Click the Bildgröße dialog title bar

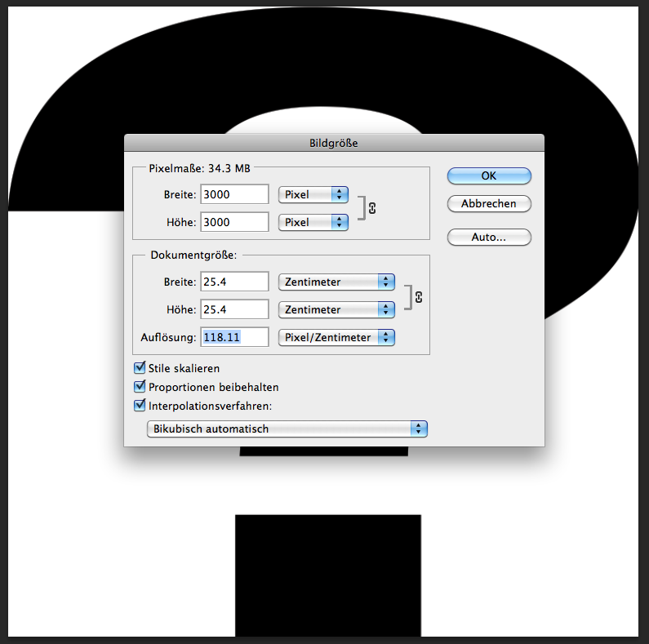point(333,143)
